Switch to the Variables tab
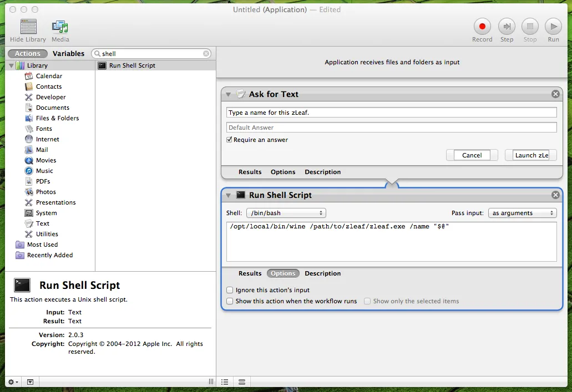 [69, 53]
